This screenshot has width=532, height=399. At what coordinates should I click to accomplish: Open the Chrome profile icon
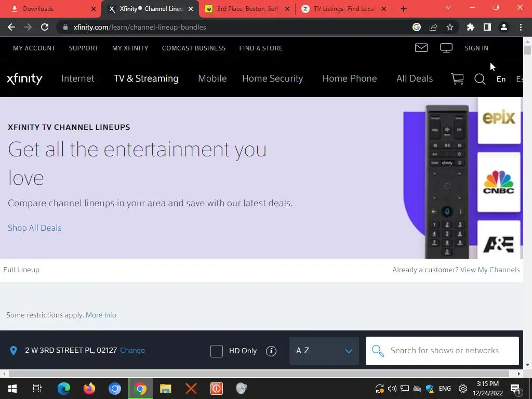click(x=504, y=27)
